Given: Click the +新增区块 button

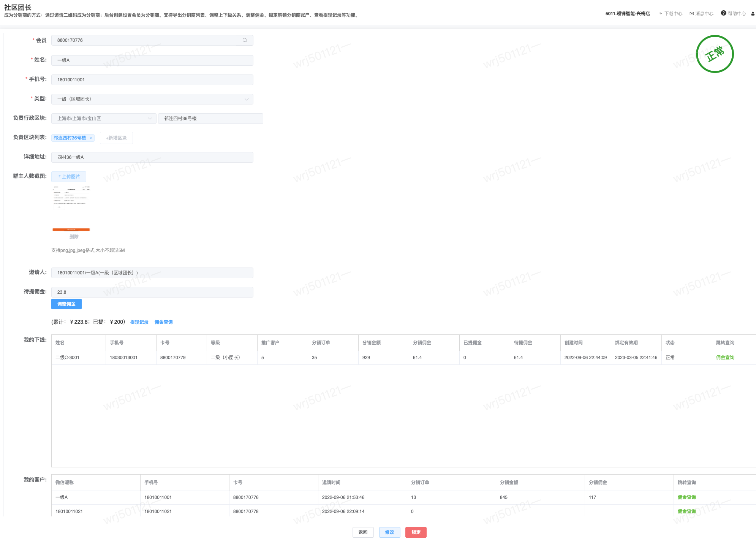Looking at the screenshot, I should 116,138.
